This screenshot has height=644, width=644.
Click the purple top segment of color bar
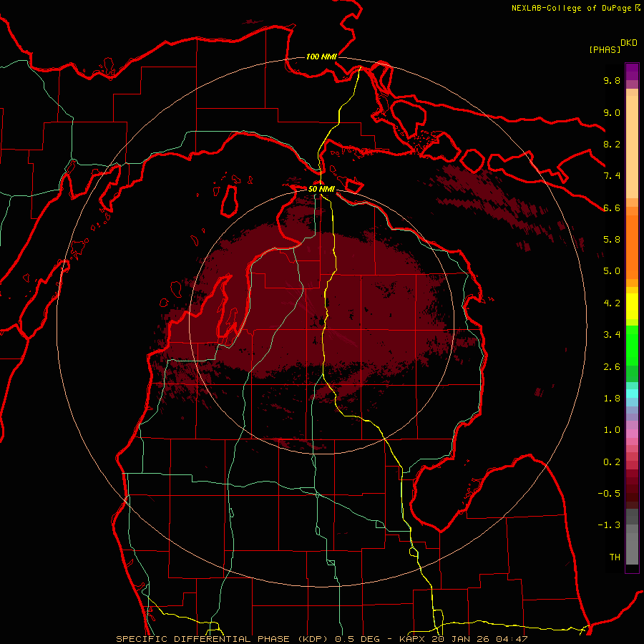point(632,72)
